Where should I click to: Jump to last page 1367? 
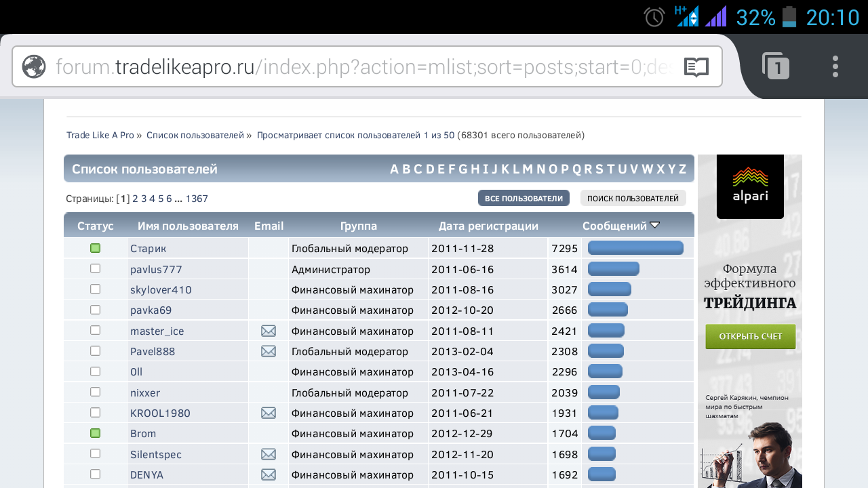click(197, 199)
